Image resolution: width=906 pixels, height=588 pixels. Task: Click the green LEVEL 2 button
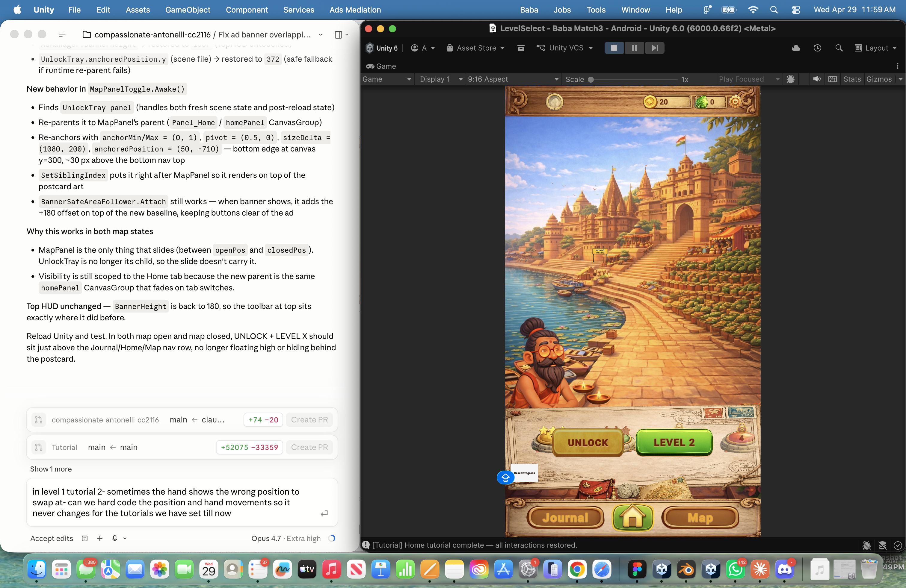(674, 442)
